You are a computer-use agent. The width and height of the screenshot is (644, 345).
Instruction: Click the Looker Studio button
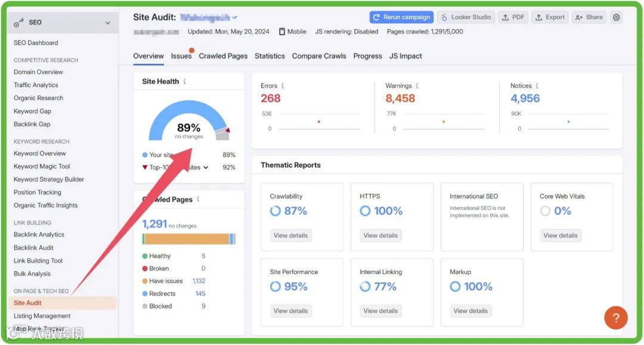[466, 17]
